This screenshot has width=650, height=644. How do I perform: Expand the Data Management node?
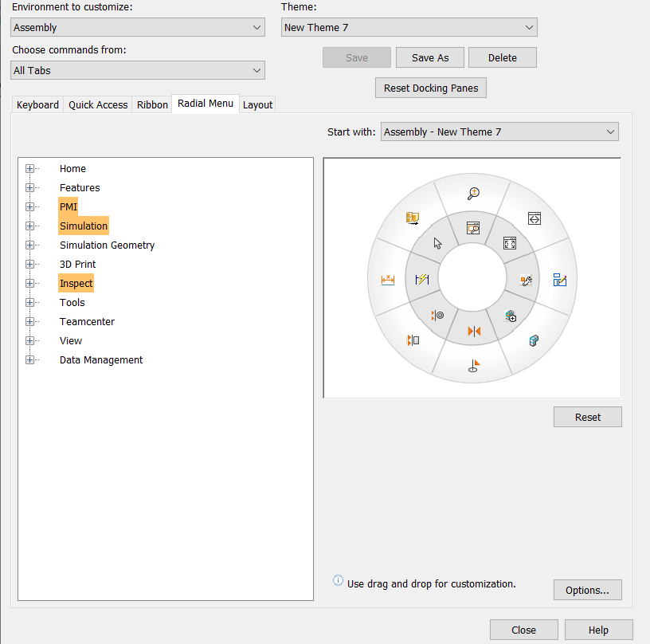(30, 360)
